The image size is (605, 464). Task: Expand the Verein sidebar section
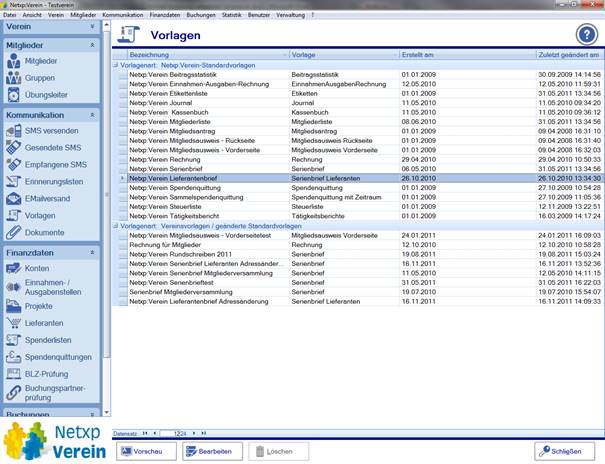coord(92,27)
